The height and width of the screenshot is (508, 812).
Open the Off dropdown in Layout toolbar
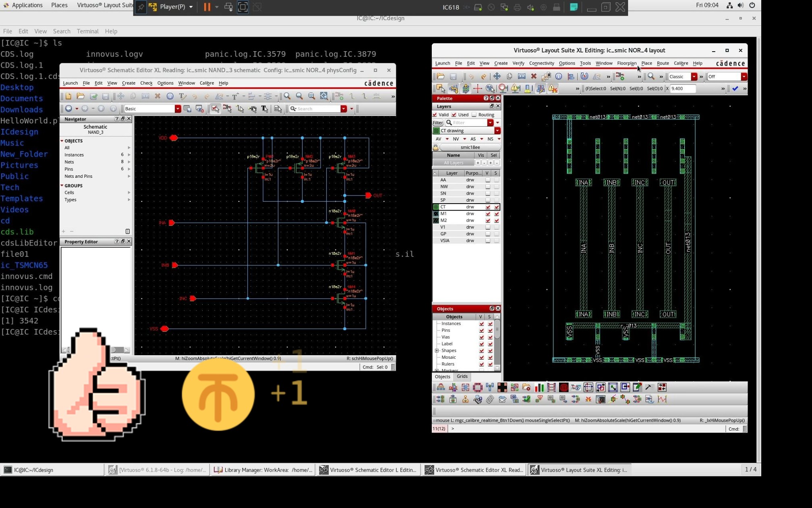pos(744,77)
